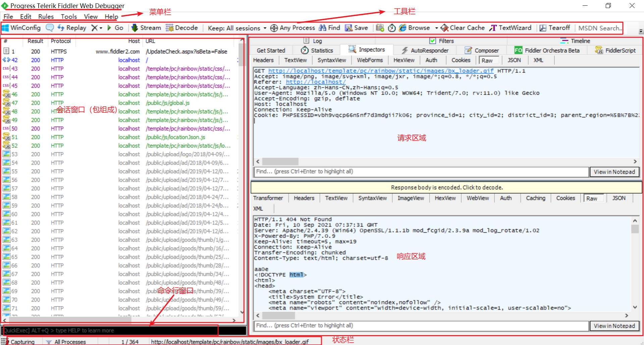Open the Help menu
Image resolution: width=644 pixels, height=345 pixels.
tap(111, 16)
